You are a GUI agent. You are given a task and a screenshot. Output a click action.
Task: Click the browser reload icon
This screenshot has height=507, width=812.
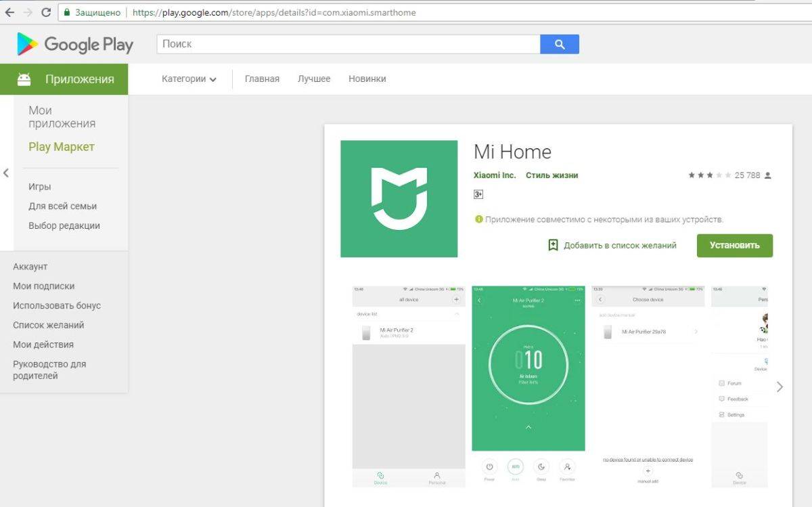coord(46,12)
